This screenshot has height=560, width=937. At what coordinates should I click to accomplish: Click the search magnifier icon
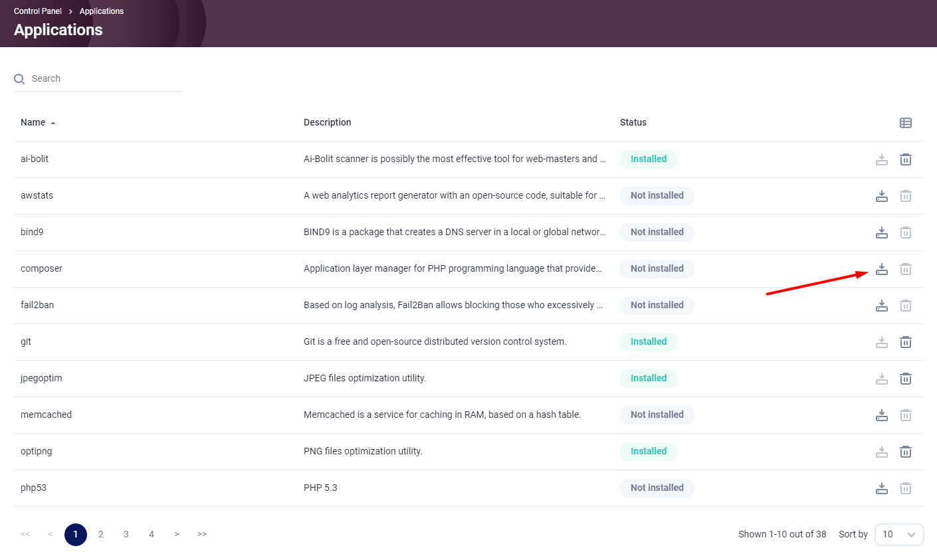[x=19, y=79]
